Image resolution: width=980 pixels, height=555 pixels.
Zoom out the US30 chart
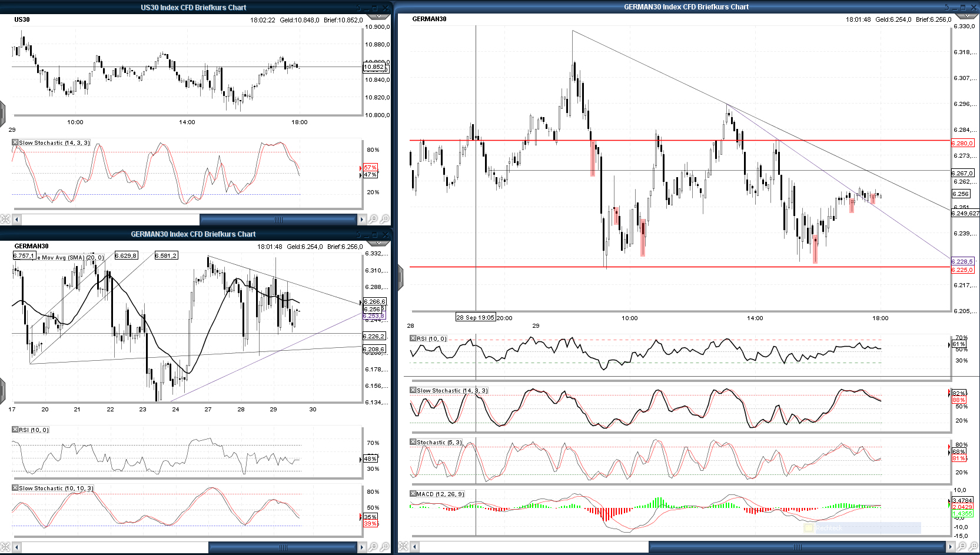point(373,220)
